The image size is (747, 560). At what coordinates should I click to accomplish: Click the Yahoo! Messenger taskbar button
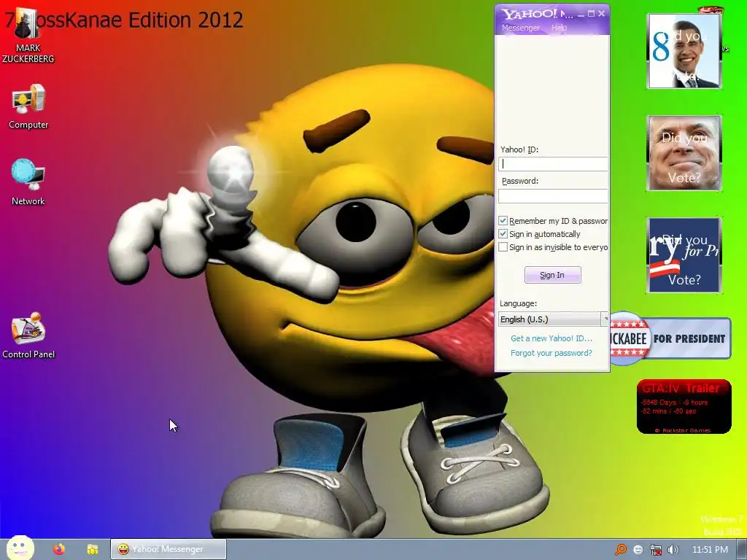click(x=169, y=549)
